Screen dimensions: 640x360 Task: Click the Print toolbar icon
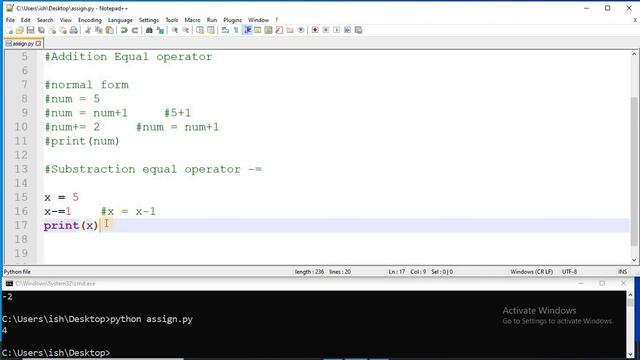click(x=74, y=30)
